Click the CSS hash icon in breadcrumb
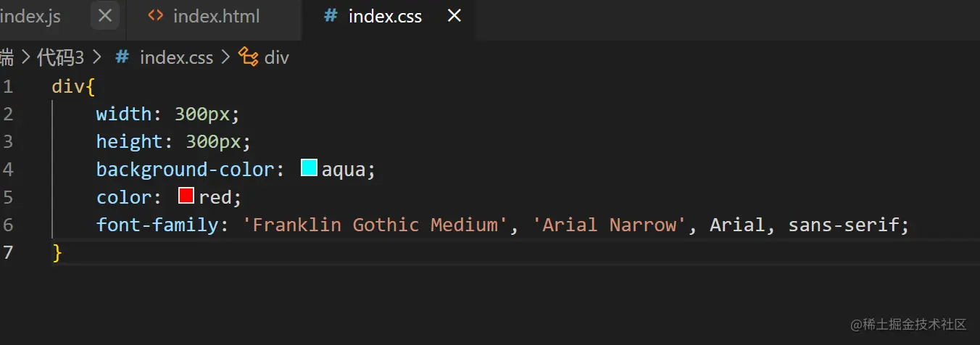This screenshot has height=345, width=980. click(122, 57)
